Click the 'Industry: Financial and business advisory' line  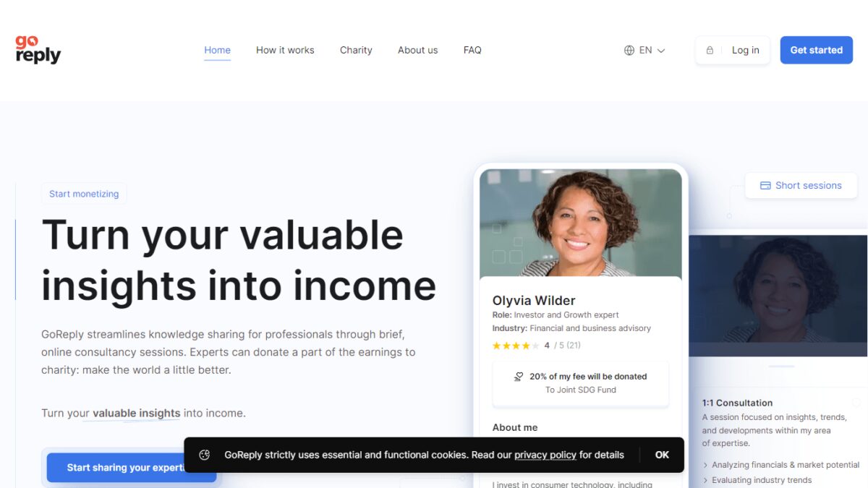point(571,328)
